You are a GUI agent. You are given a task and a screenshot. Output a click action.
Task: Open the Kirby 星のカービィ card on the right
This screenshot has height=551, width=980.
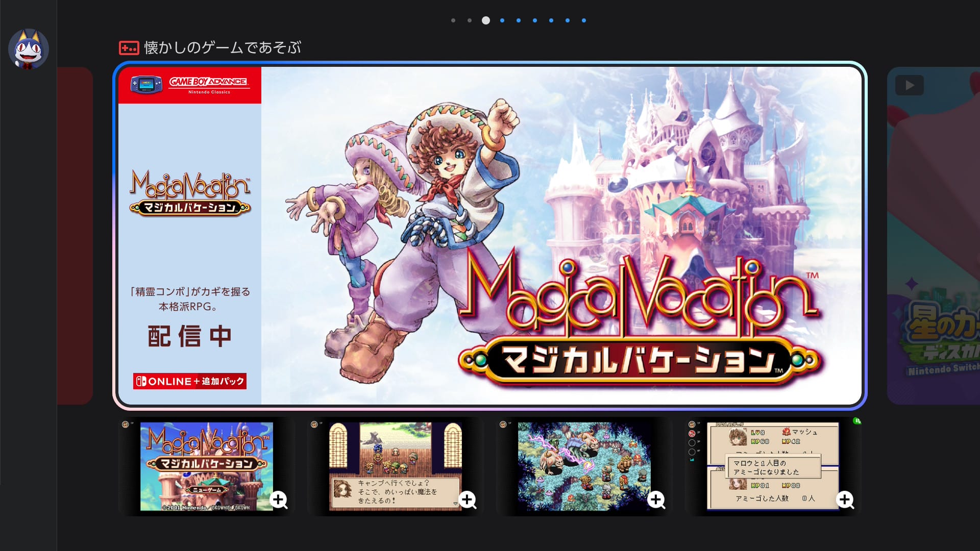pos(934,236)
